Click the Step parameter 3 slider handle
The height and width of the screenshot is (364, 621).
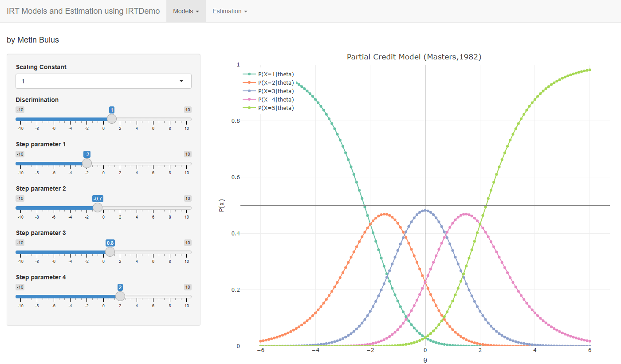click(110, 252)
